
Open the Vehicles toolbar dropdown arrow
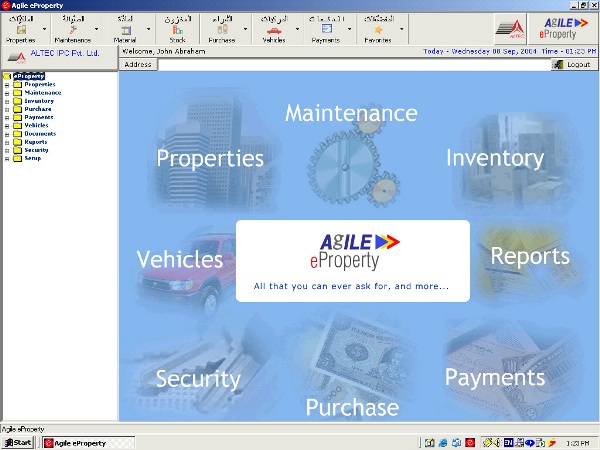tap(297, 29)
